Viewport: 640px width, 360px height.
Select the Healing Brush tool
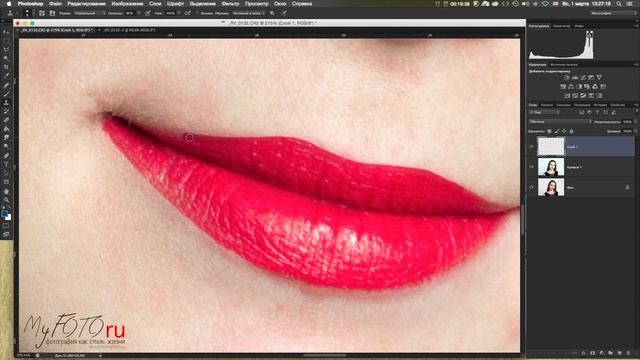pos(6,85)
